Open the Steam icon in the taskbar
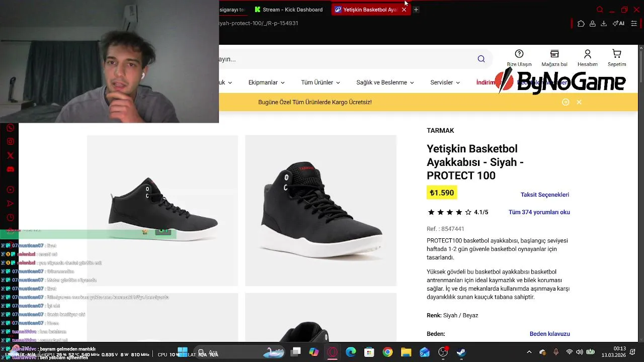Viewport: 644px width, 362px height. point(461,352)
